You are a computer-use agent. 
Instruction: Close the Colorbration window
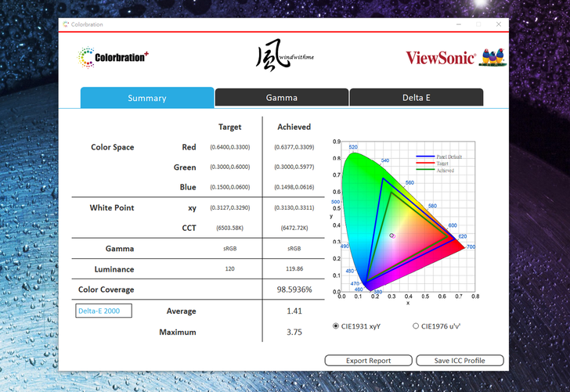[x=499, y=24]
